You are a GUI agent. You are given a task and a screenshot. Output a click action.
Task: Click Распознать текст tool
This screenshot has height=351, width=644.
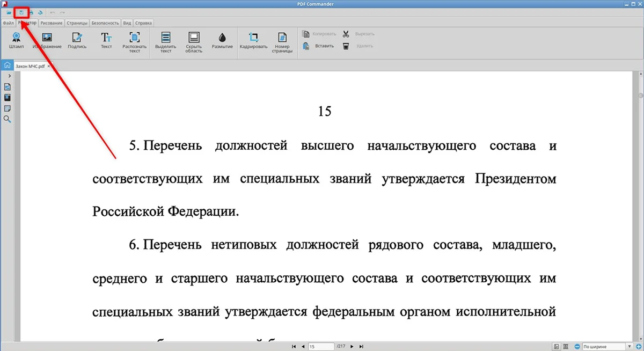coord(135,42)
